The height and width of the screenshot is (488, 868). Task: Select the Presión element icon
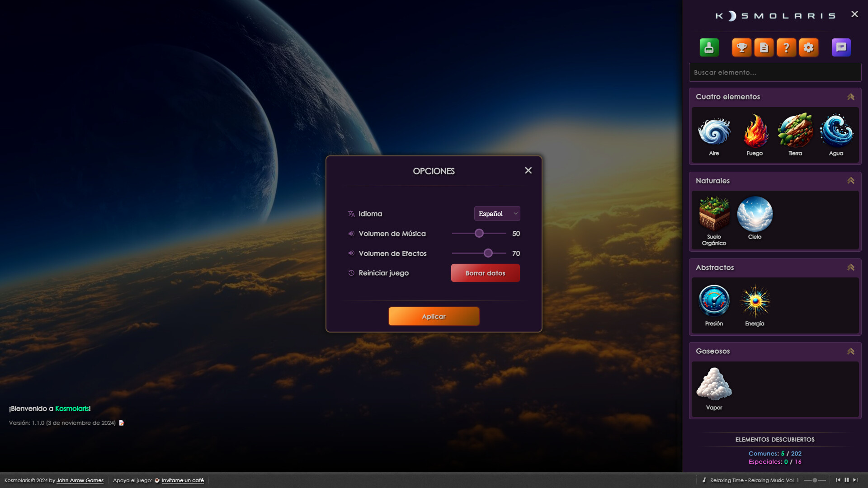[x=714, y=300]
